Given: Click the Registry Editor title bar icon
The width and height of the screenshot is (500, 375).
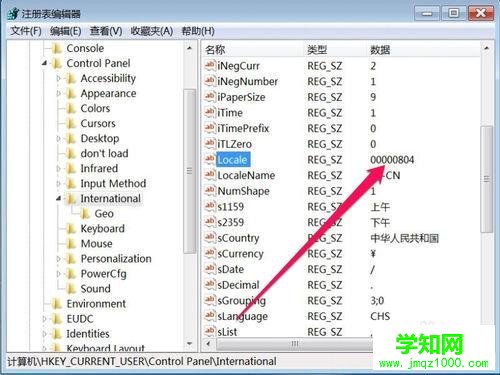Looking at the screenshot, I should click(13, 13).
